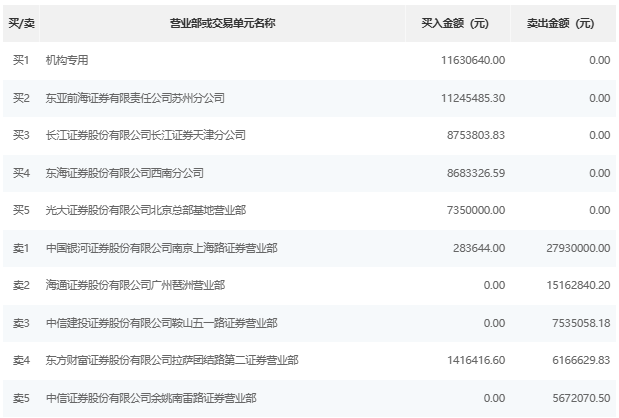Open 中信建投证券股份有限公司鞍山五一路证券营业部 entry
This screenshot has width=619, height=418.
161,323
